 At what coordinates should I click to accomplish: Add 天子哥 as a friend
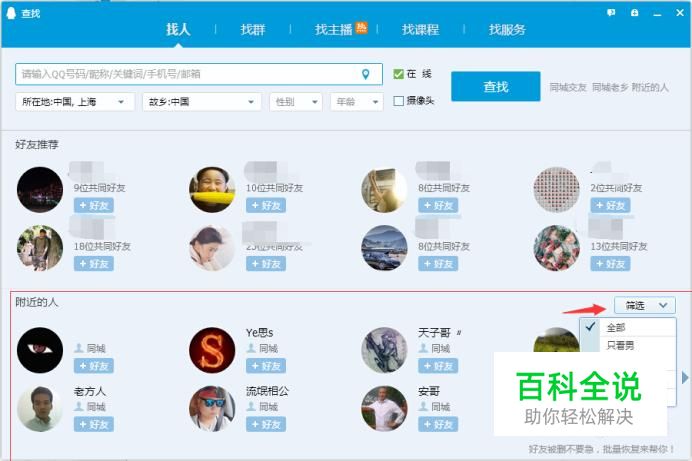tap(438, 366)
